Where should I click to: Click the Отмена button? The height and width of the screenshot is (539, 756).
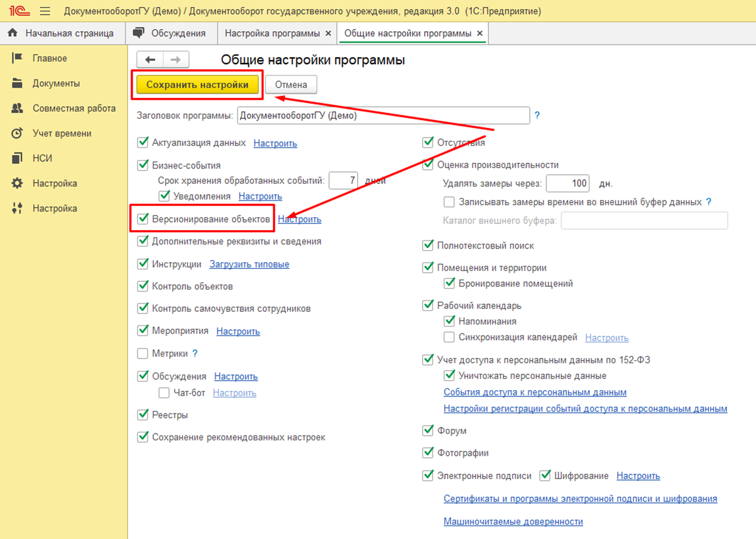(x=291, y=85)
